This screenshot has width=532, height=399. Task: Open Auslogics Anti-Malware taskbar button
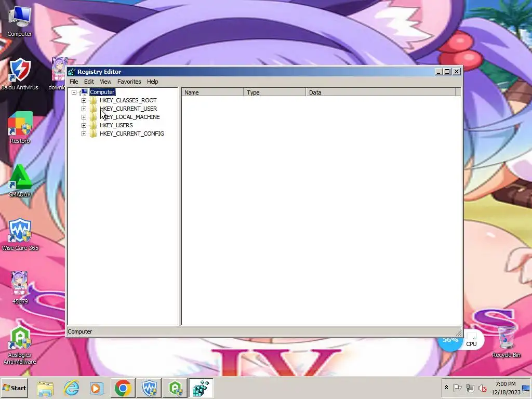(175, 388)
